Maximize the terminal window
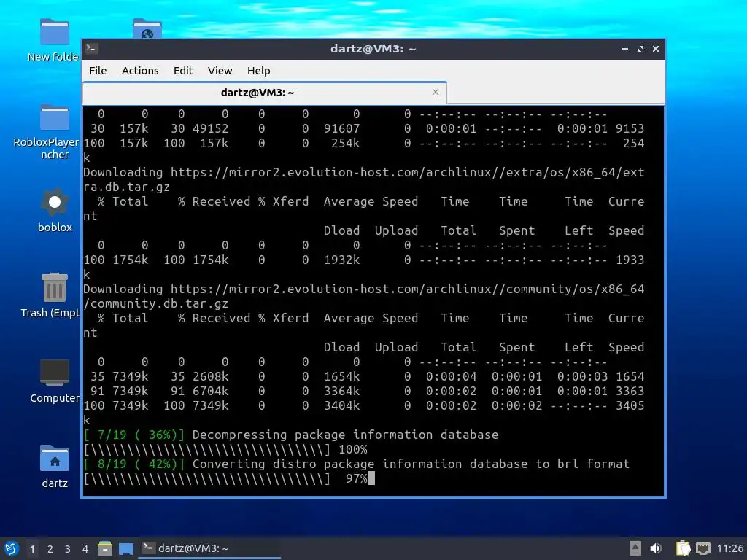Viewport: 747px width, 560px height. click(640, 49)
